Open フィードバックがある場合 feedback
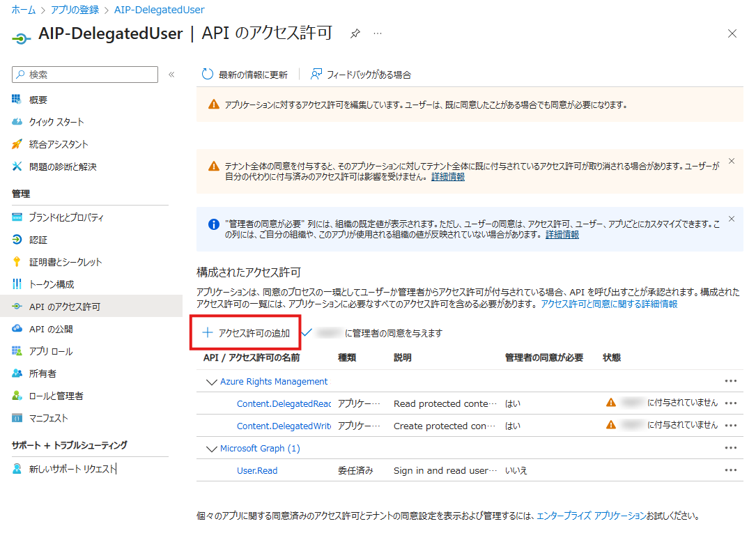Image resolution: width=756 pixels, height=549 pixels. pyautogui.click(x=361, y=75)
